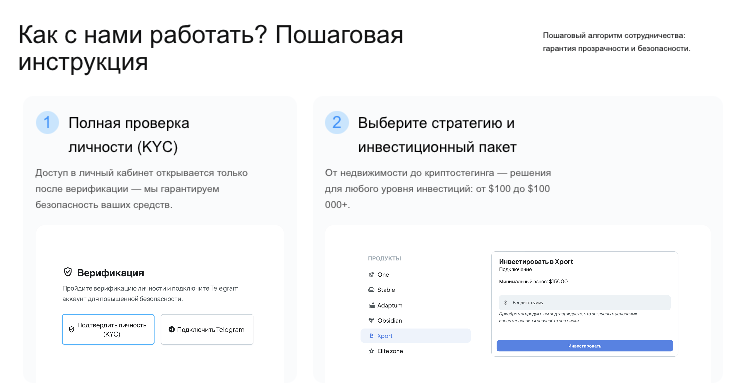This screenshot has width=746, height=386.
Task: Click title 'Как с нами работать? Пошаговая инструкция'
Action: [211, 48]
